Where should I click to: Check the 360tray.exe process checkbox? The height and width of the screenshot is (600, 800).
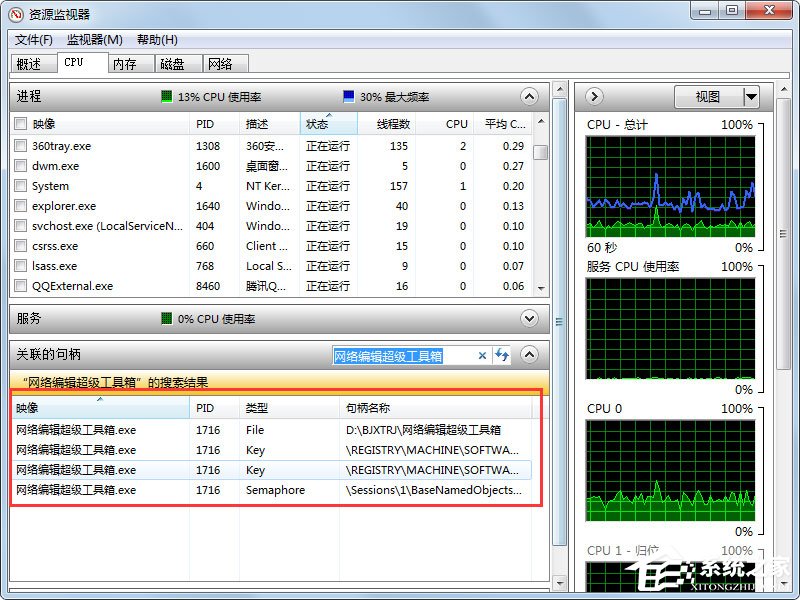(x=19, y=145)
